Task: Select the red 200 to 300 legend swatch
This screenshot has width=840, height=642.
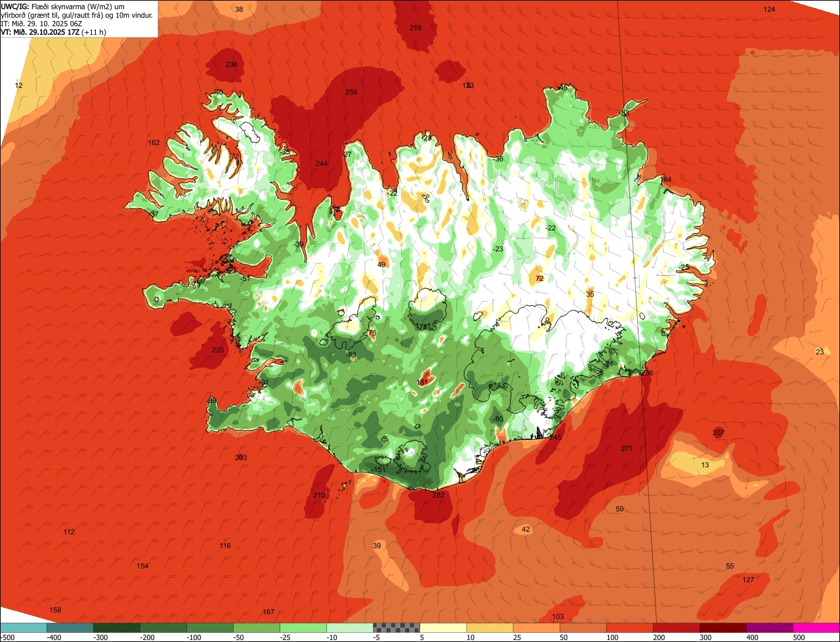Action: pyautogui.click(x=675, y=628)
